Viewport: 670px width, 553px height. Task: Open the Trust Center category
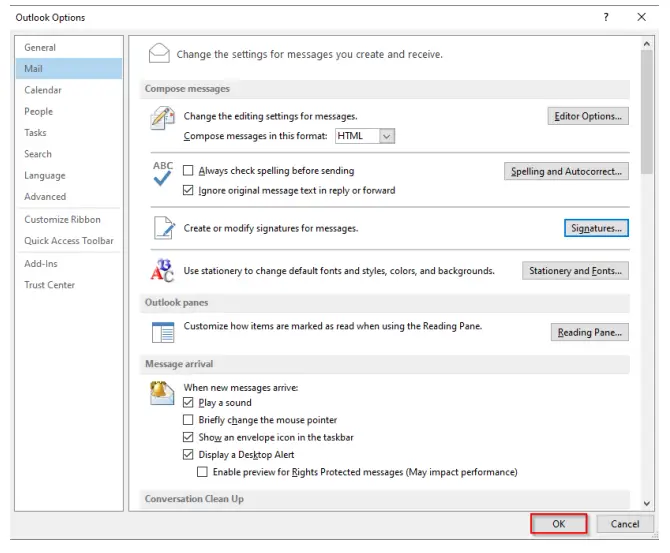69,285
